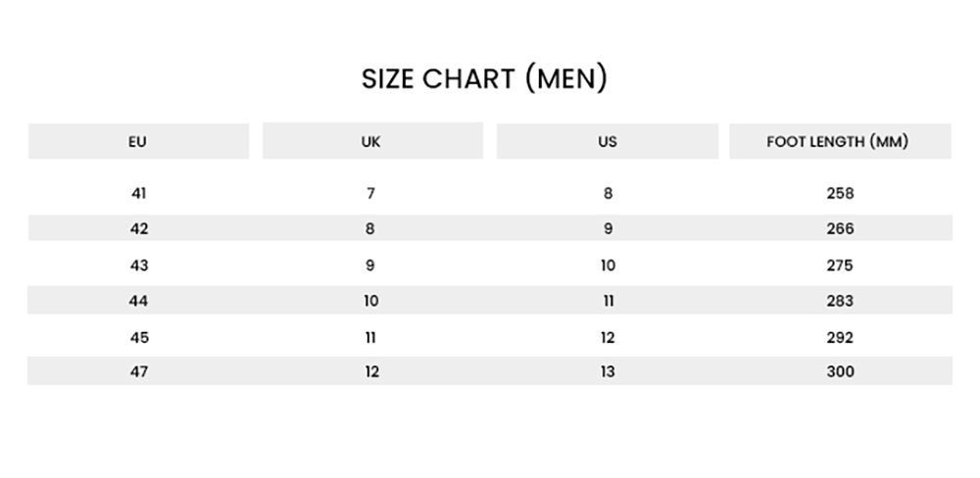Click US size 13 cell
This screenshot has height=478, width=980.
[x=608, y=372]
